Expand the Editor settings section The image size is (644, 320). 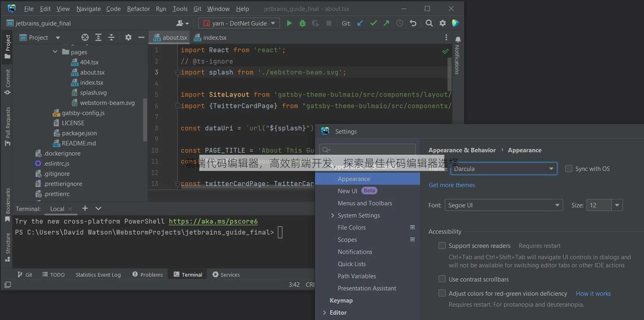324,313
